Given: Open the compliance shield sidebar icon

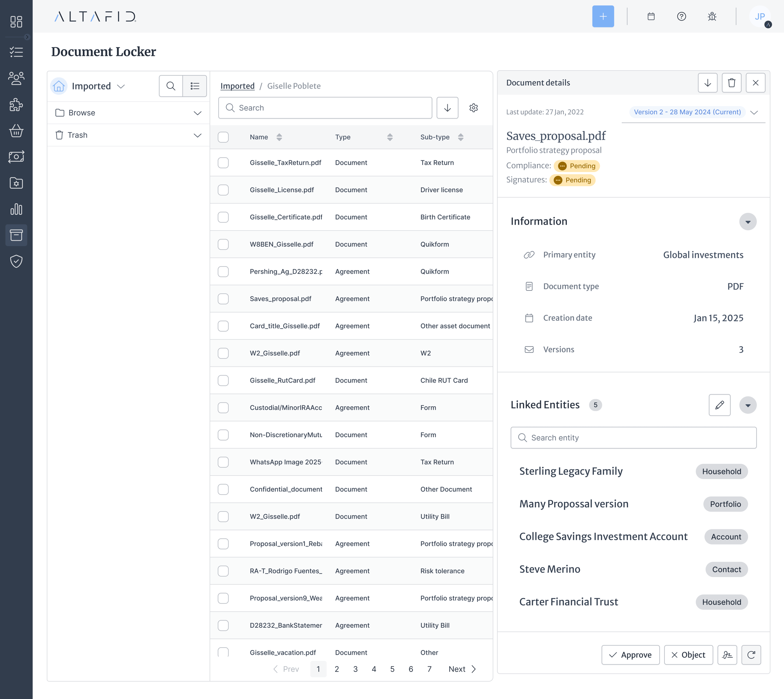Looking at the screenshot, I should pyautogui.click(x=16, y=261).
